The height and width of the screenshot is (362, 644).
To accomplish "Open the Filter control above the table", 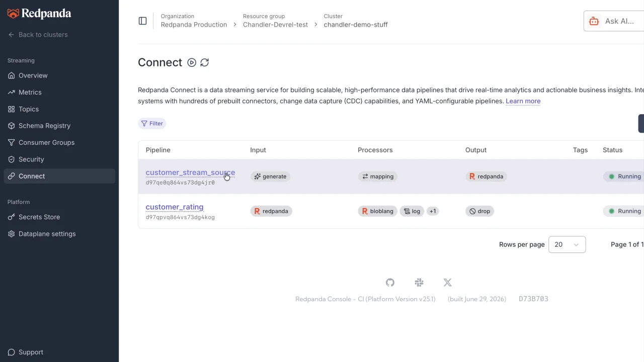I will coord(152,123).
